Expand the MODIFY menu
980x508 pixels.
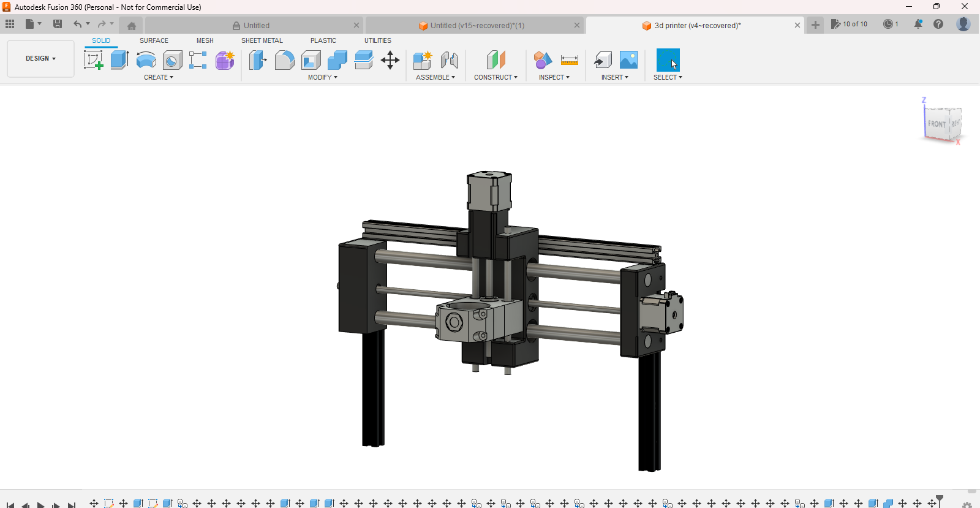pyautogui.click(x=323, y=77)
